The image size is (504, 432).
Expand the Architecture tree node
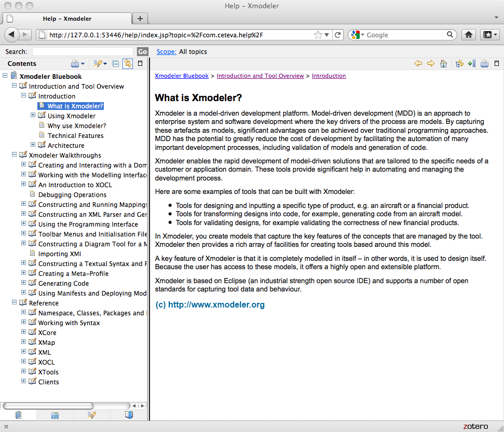pos(33,145)
